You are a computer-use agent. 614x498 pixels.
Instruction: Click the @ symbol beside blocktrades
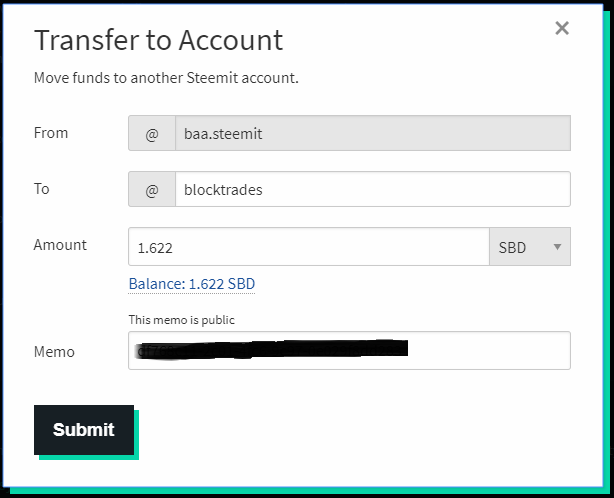152,189
